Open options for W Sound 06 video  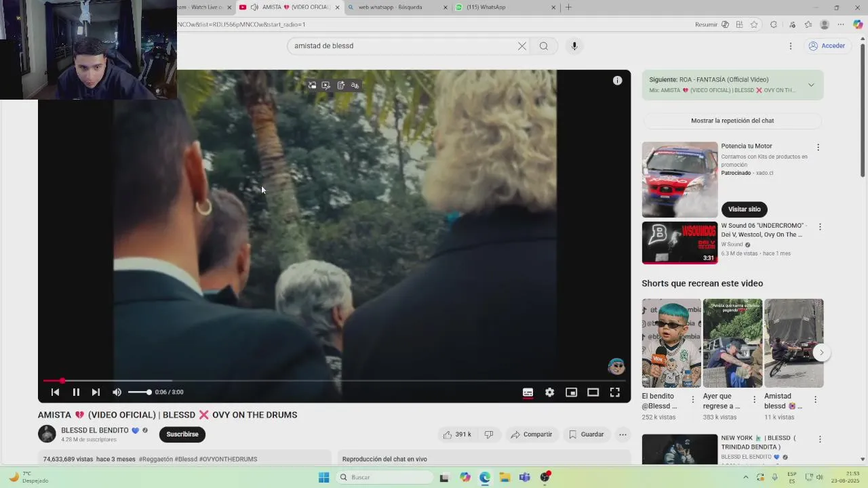(x=820, y=227)
